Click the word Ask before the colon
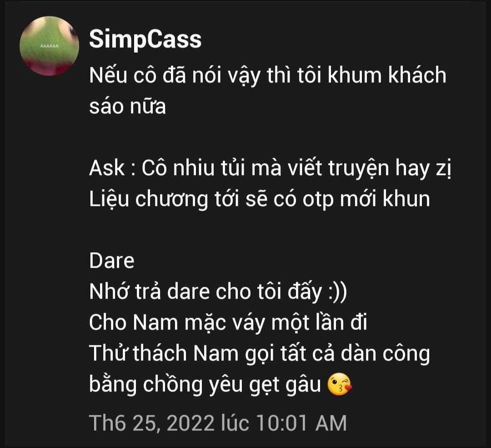The image size is (491, 448). (x=107, y=168)
